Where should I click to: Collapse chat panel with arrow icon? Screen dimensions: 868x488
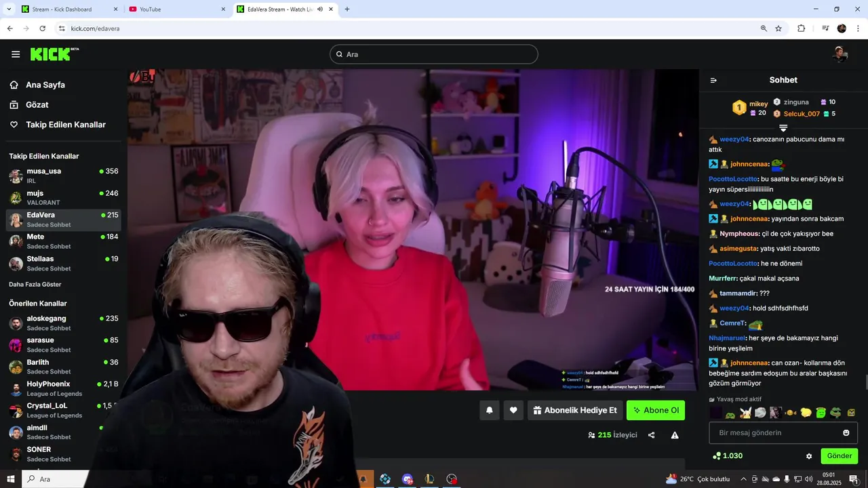pos(713,80)
